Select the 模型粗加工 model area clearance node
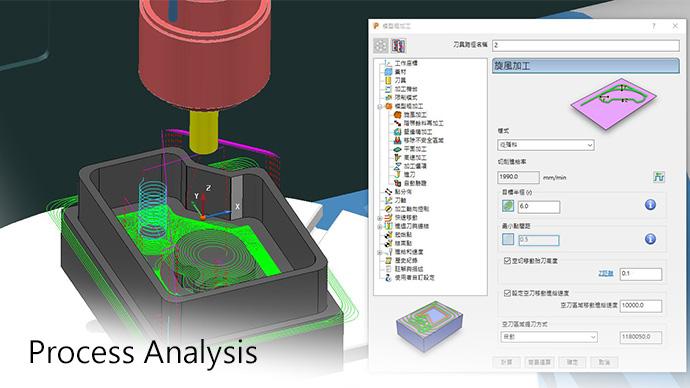The width and height of the screenshot is (690, 388). click(x=409, y=106)
